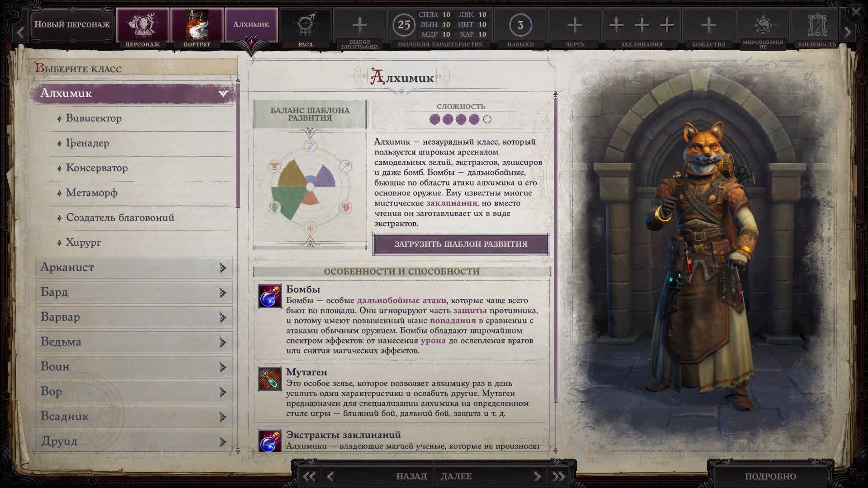Click the Мутаген ability icon
Viewport: 868px width, 488px height.
pyautogui.click(x=270, y=379)
